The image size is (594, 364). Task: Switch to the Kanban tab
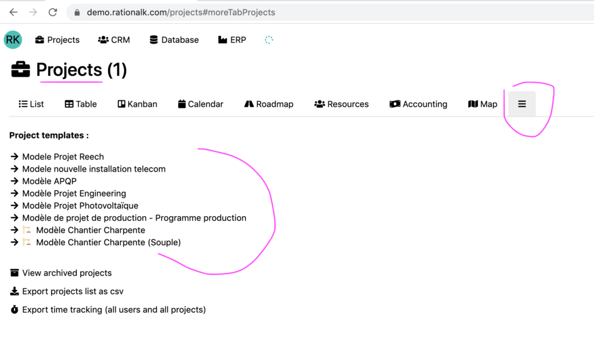137,104
